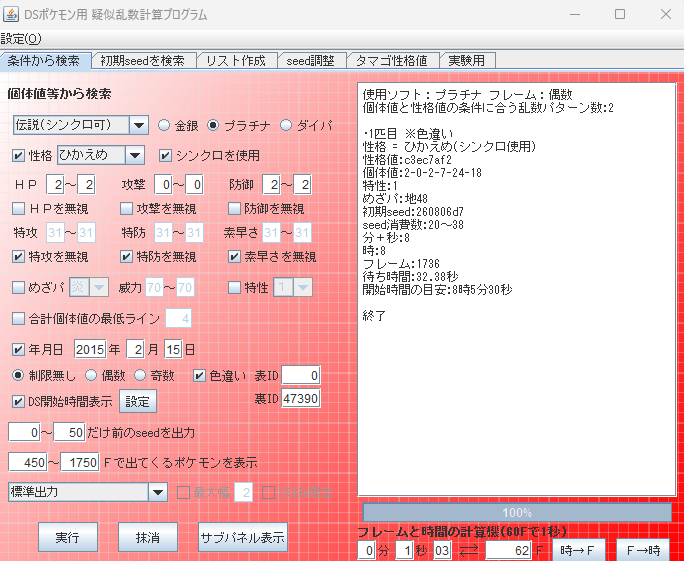Click the 実行 button
Image resolution: width=684 pixels, height=561 pixels.
68,537
